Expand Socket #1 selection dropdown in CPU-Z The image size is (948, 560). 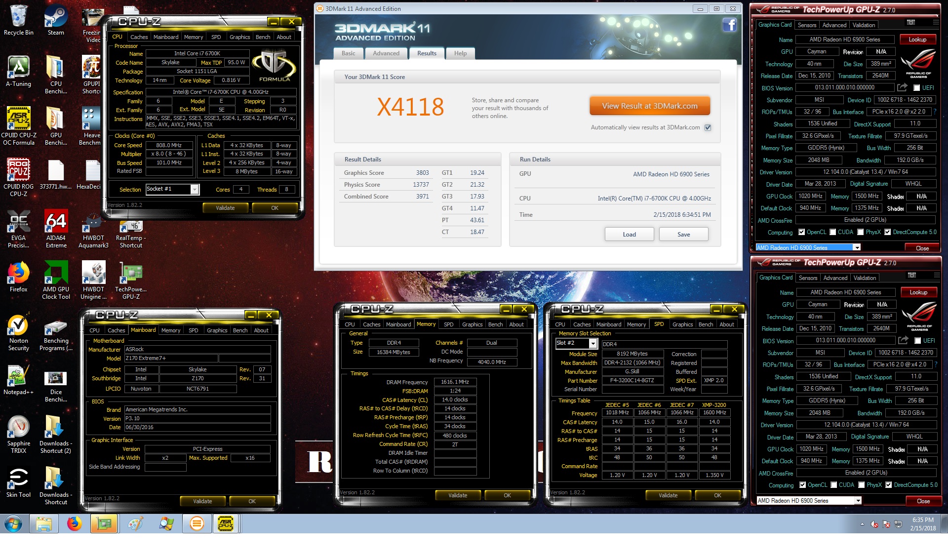tap(195, 189)
